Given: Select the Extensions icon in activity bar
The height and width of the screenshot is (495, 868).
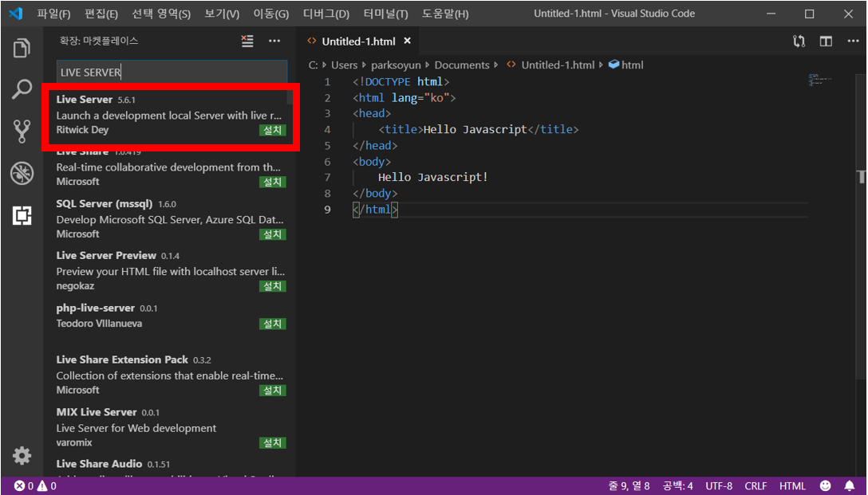Looking at the screenshot, I should [x=22, y=215].
